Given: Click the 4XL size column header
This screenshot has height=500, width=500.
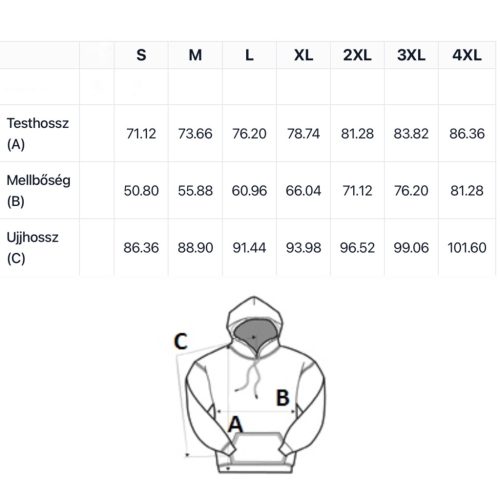Looking at the screenshot, I should coord(467,55).
